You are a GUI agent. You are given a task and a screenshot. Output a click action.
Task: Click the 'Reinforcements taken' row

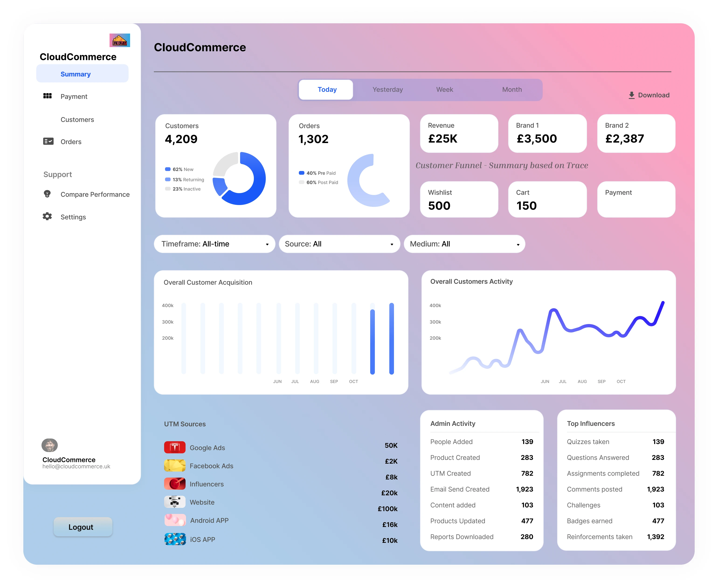point(615,537)
